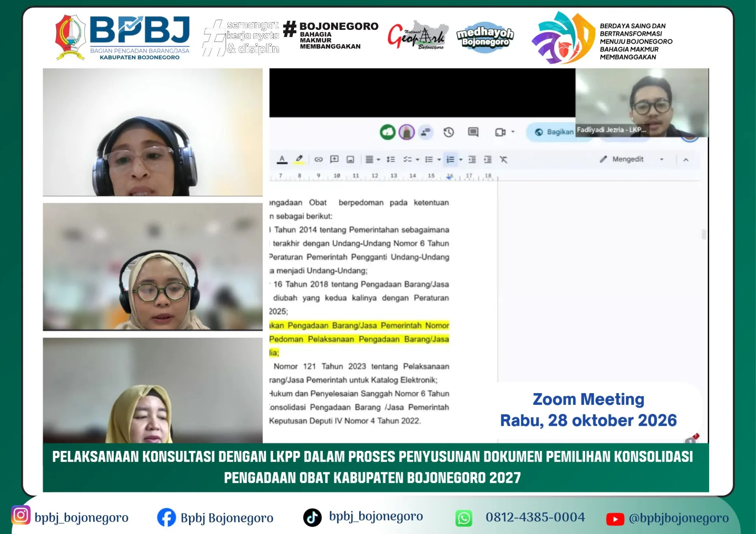This screenshot has height=534, width=756.
Task: Select the Fadliyadi Jezria video thumbnail
Action: point(642,103)
